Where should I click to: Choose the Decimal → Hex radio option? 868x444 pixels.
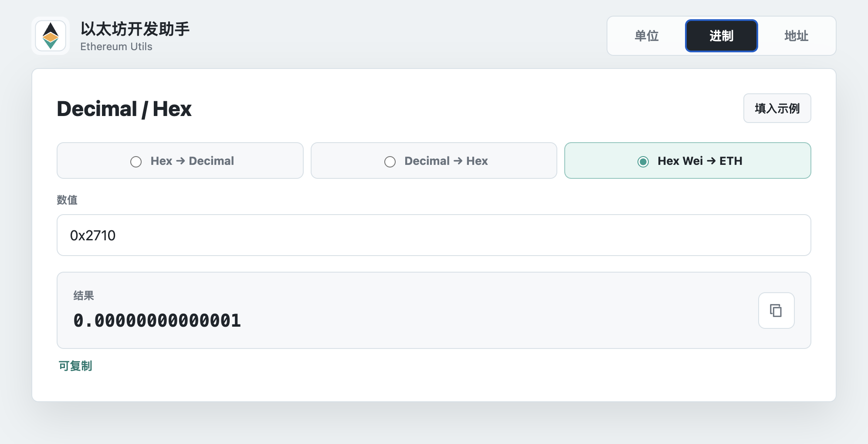coord(434,161)
